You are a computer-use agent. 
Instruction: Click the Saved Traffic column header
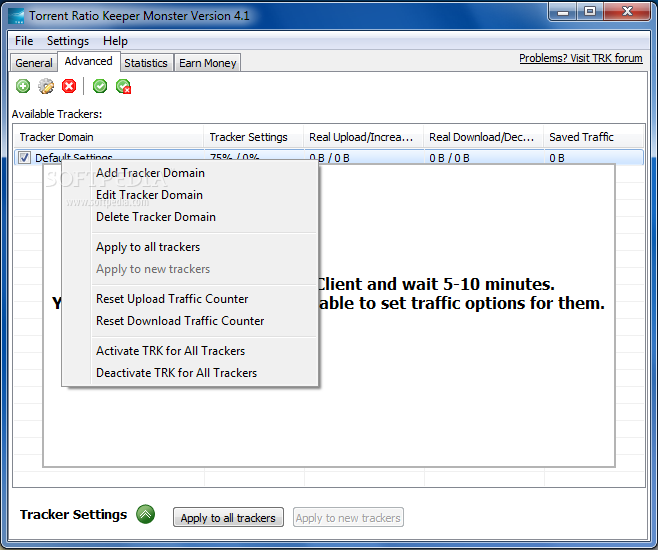click(594, 137)
